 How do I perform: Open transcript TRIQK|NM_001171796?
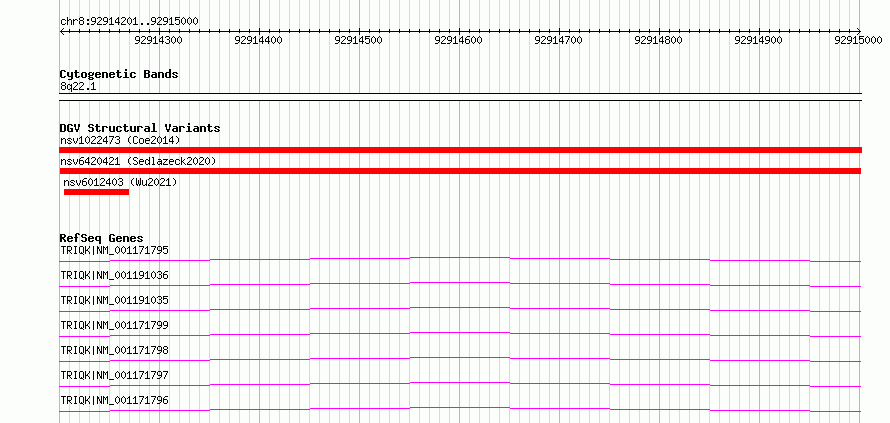pos(114,400)
